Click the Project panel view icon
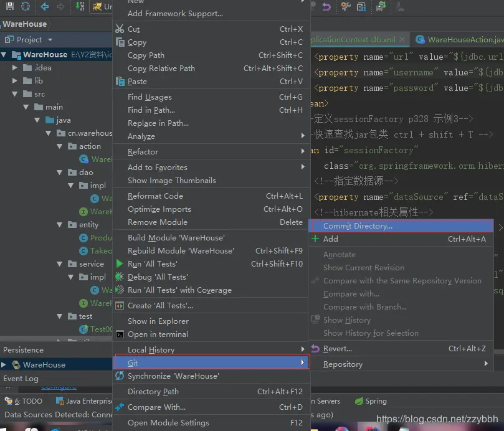 coord(9,39)
